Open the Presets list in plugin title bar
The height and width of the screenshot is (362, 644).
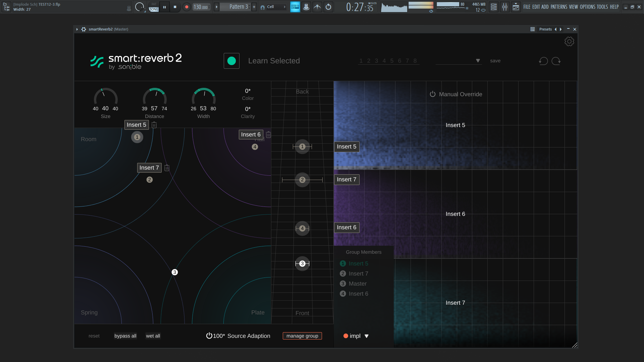click(x=545, y=29)
